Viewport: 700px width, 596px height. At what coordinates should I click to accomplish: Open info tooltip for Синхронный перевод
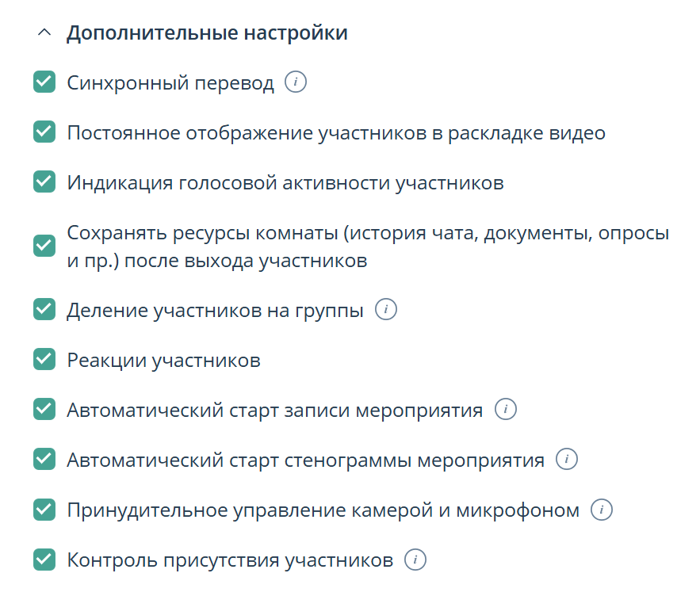coord(296,82)
